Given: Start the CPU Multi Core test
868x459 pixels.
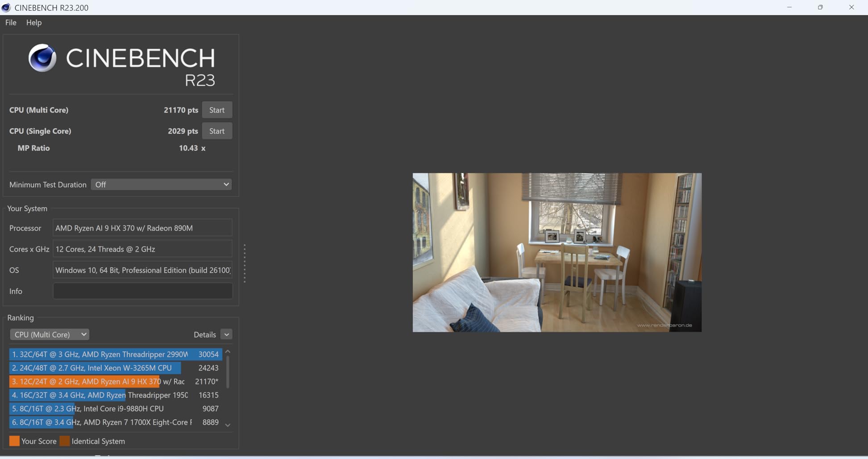Looking at the screenshot, I should coord(217,110).
